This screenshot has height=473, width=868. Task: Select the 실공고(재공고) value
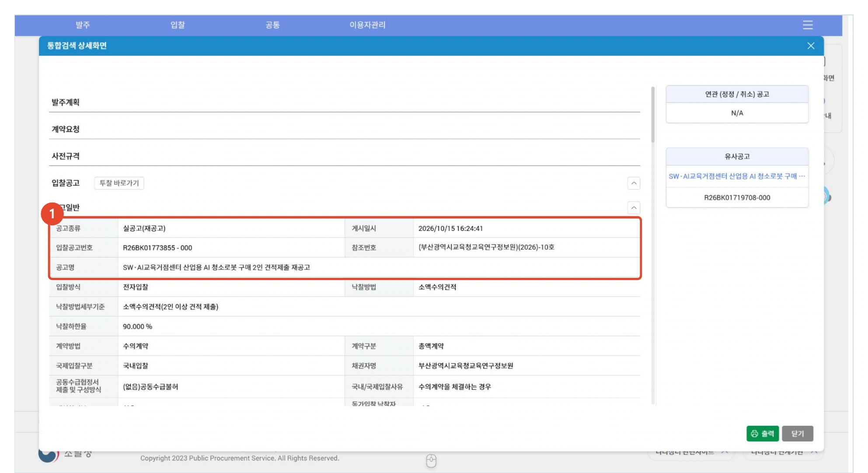pos(144,228)
